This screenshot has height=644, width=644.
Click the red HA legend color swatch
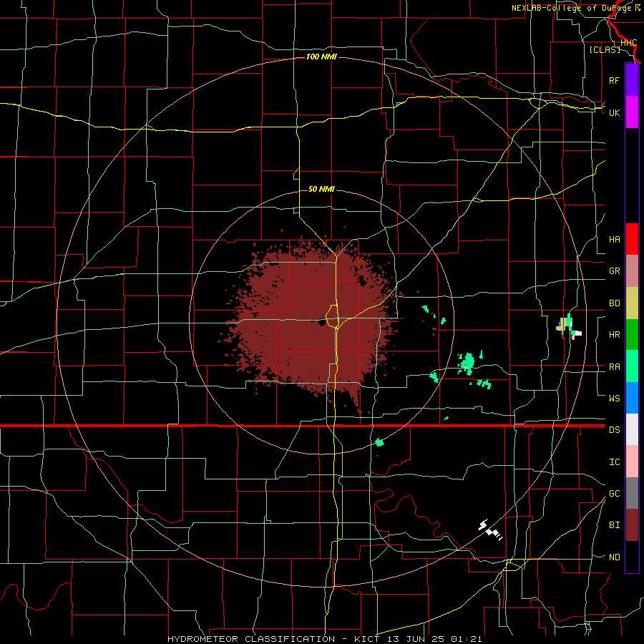632,239
